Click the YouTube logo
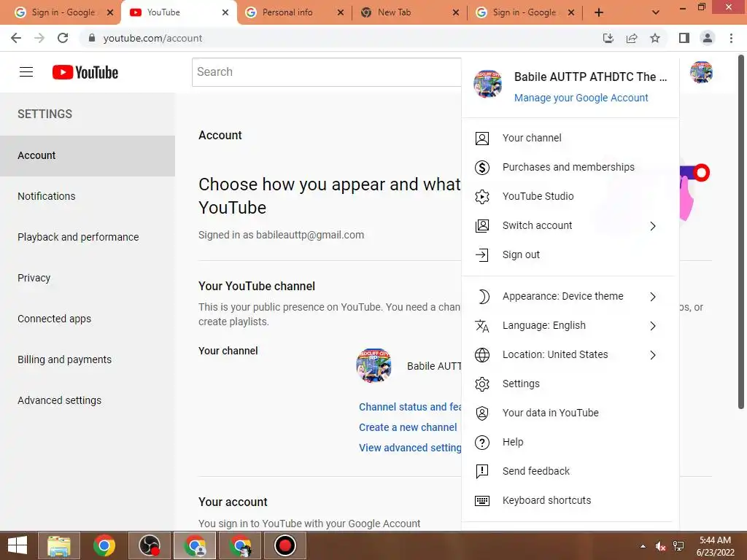The width and height of the screenshot is (747, 560). tap(85, 72)
